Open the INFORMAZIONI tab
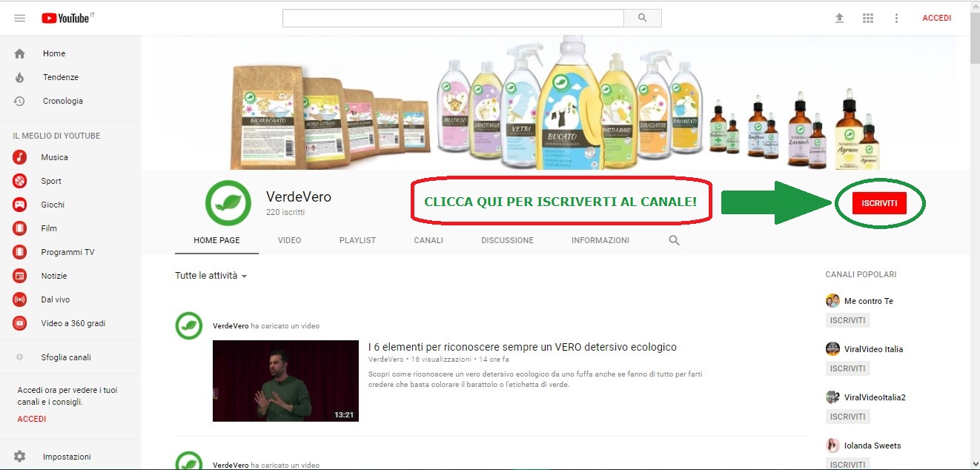980x470 pixels. [600, 240]
